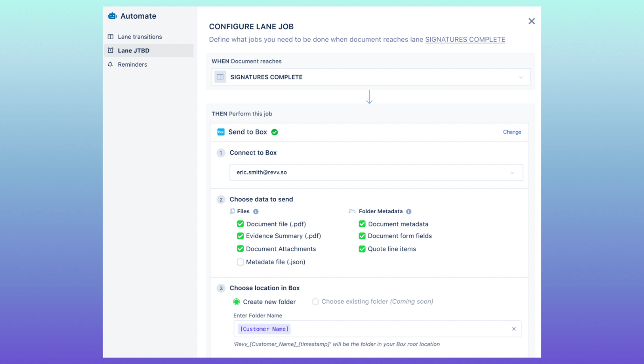Click the info icon beside Folder Metadata

(409, 211)
